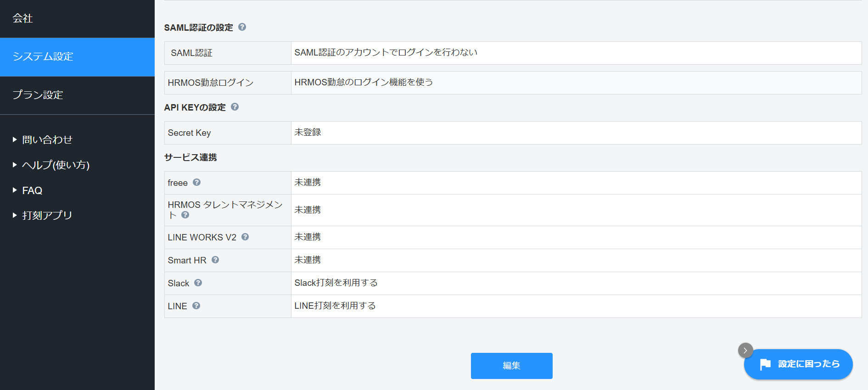
Task: Click SAML認証のアカウントでログインを行わない value
Action: (x=386, y=52)
